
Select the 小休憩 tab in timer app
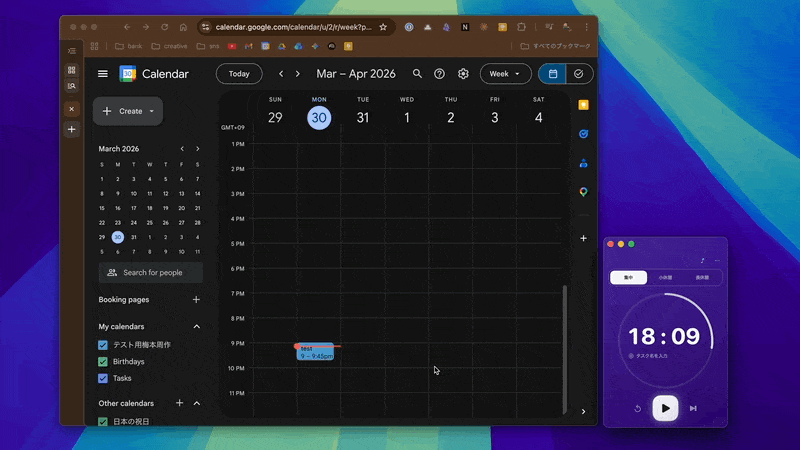click(665, 278)
